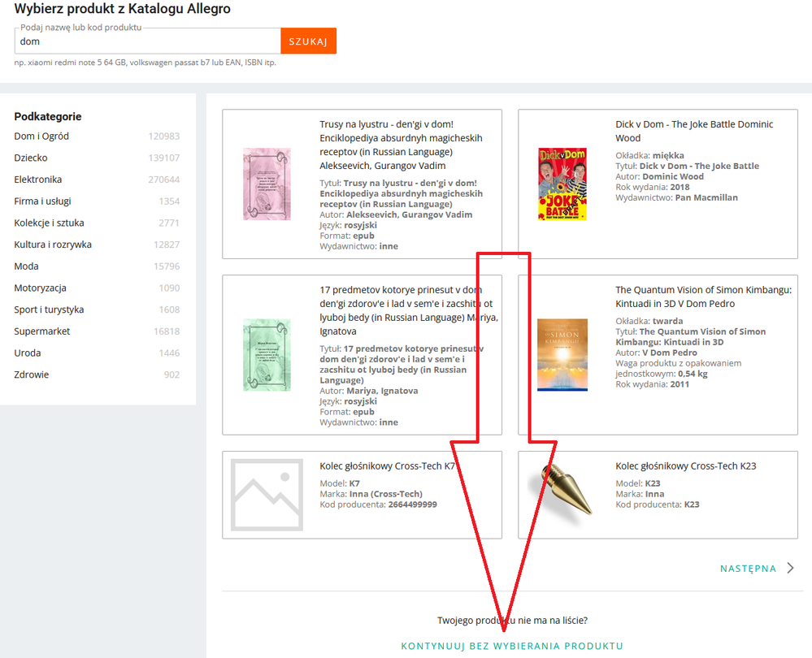812x658 pixels.
Task: Select the Moda subcategory
Action: point(26,266)
